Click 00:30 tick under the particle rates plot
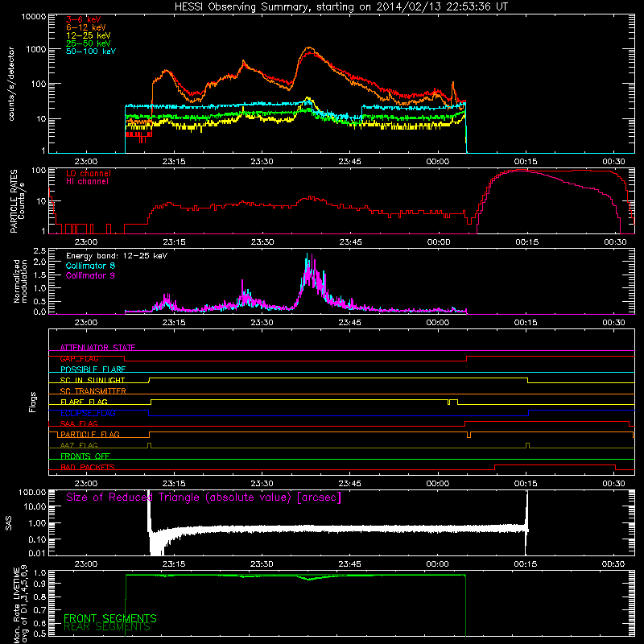This screenshot has width=644, height=644. pos(615,242)
